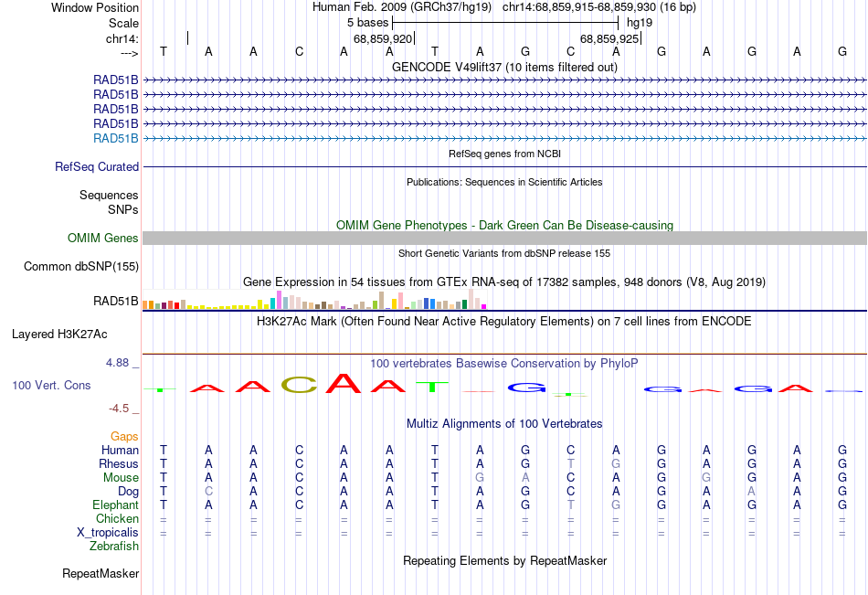The image size is (868, 595).
Task: Click the 68,859,920 ruler position
Action: (x=383, y=38)
